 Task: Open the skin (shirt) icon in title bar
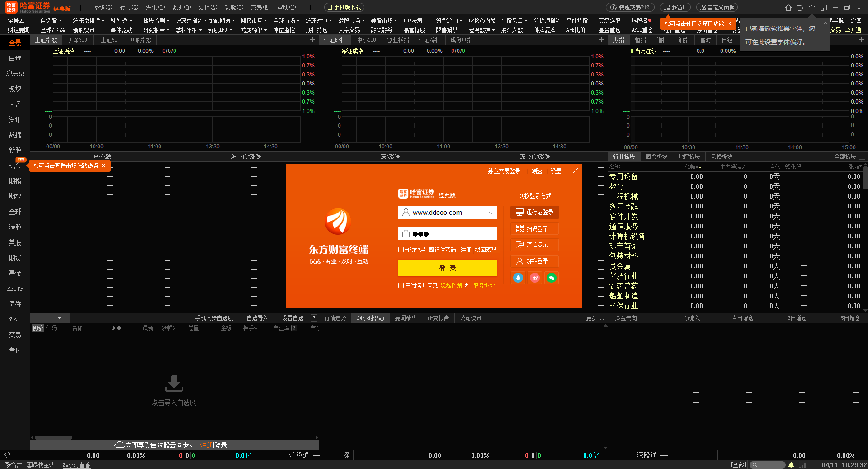click(x=812, y=8)
